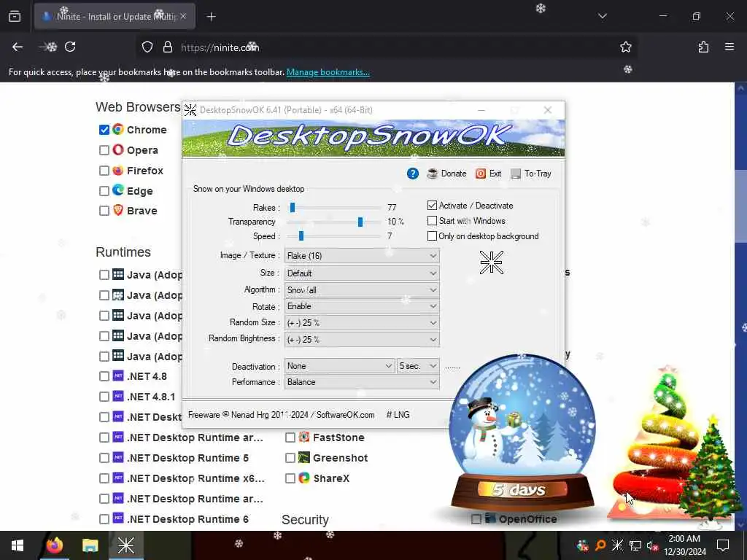Open the 5 sec. deactivation delay dropdown
Viewport: 747px width, 560px height.
click(418, 366)
